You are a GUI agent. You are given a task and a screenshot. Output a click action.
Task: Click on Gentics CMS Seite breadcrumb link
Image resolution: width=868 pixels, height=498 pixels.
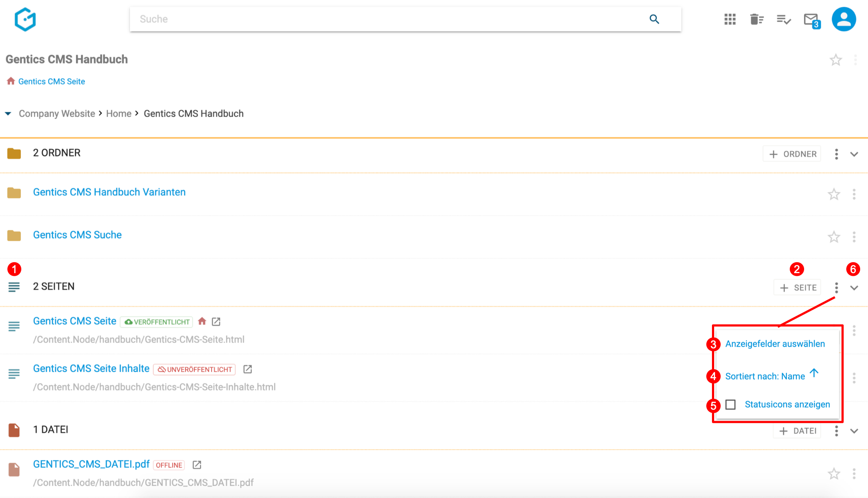(51, 82)
